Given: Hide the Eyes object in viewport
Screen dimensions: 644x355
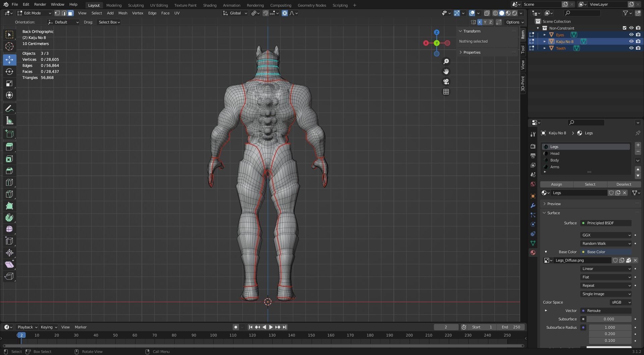Looking at the screenshot, I should [631, 35].
